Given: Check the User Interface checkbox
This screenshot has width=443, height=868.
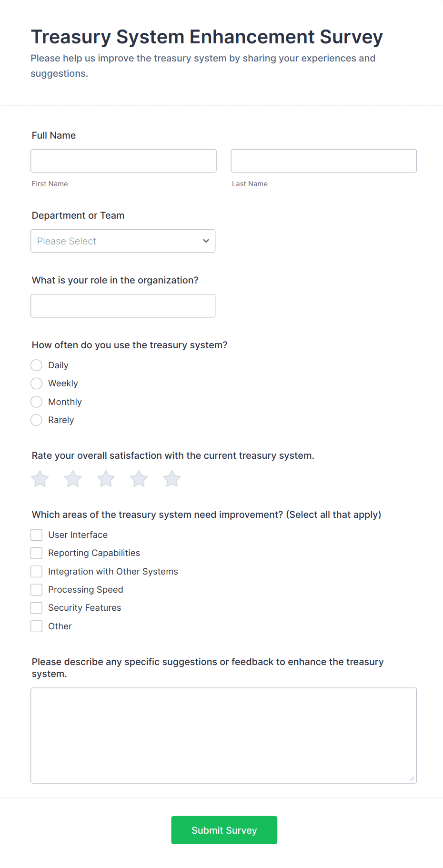Looking at the screenshot, I should 37,535.
